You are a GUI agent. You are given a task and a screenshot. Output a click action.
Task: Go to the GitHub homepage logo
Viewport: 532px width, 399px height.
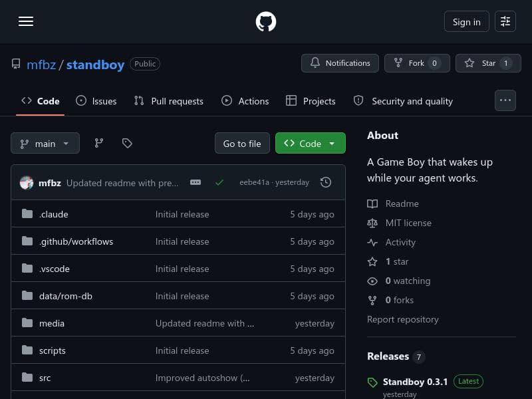click(265, 22)
